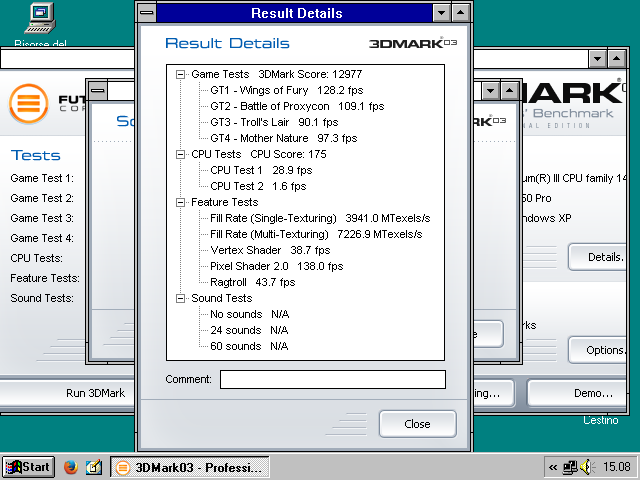Maximize the Result Details window
The width and height of the screenshot is (640, 480).
(461, 13)
